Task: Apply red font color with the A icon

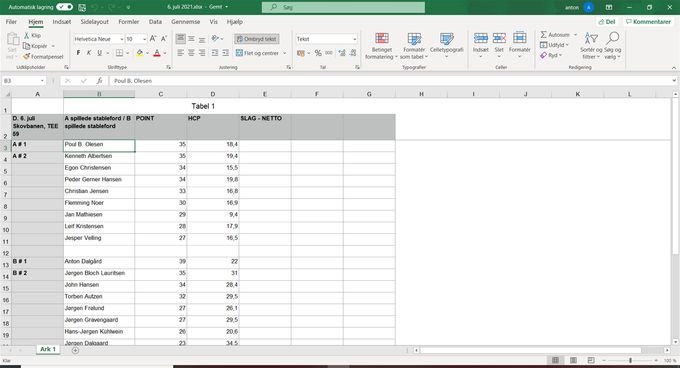Action: point(157,53)
